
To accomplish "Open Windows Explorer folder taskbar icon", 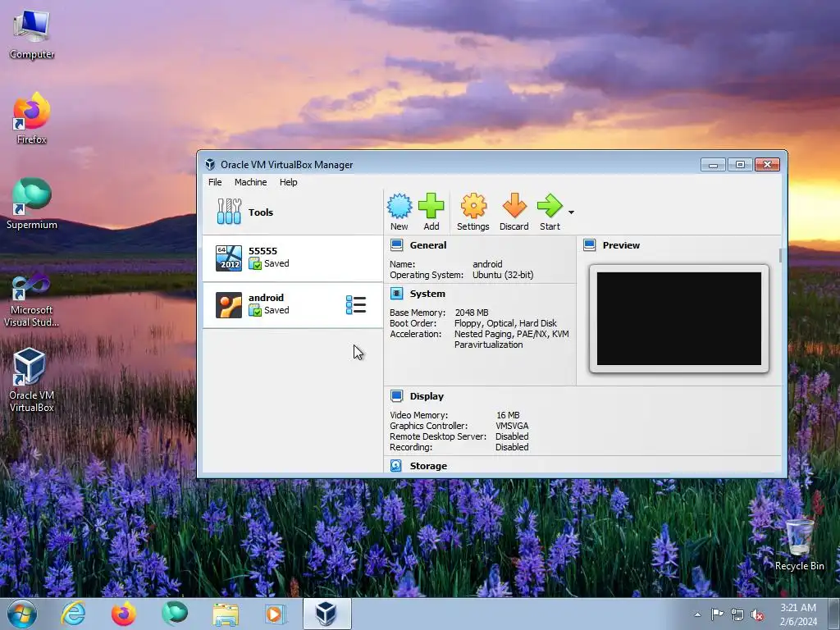I will pyautogui.click(x=226, y=614).
